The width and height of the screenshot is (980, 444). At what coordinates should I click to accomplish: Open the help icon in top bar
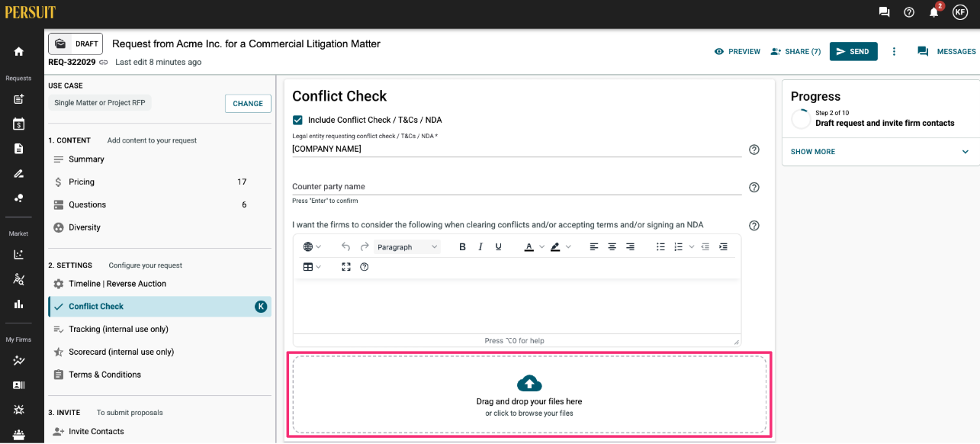(x=909, y=12)
